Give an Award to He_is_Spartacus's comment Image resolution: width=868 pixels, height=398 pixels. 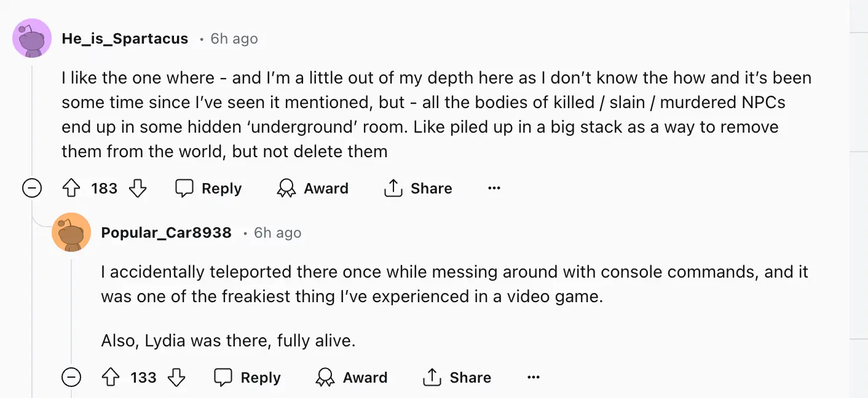[x=312, y=189]
